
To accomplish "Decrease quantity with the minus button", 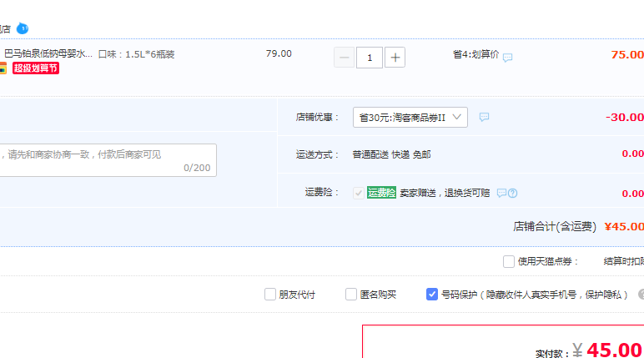I will tap(345, 58).
